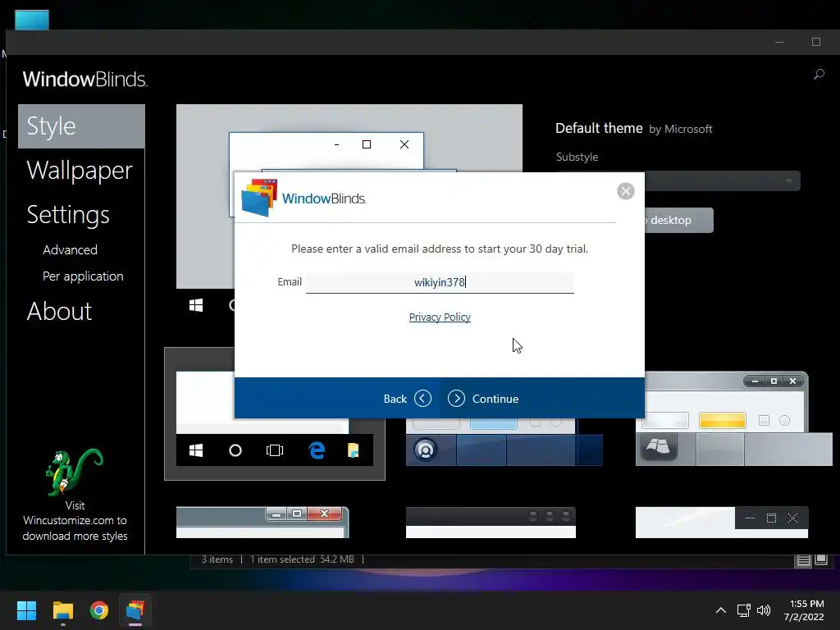Switch to large icons view in File Explorer
840x630 pixels.
821,560
